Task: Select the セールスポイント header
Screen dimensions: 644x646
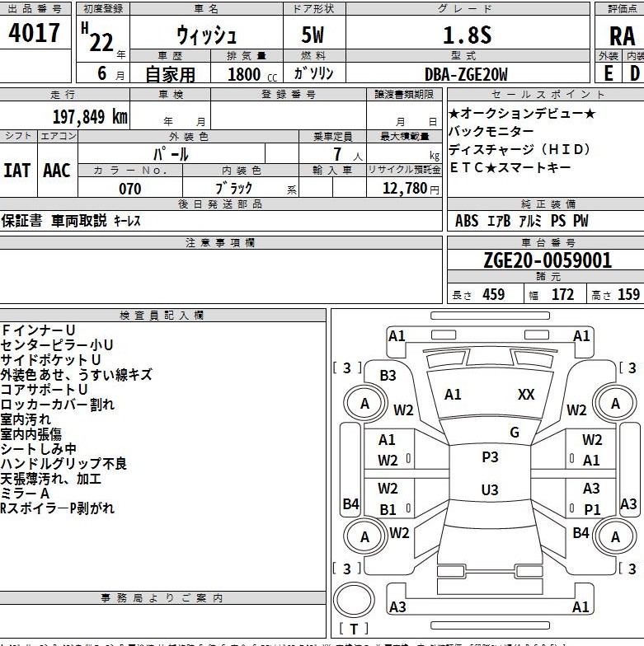Action: tap(548, 94)
